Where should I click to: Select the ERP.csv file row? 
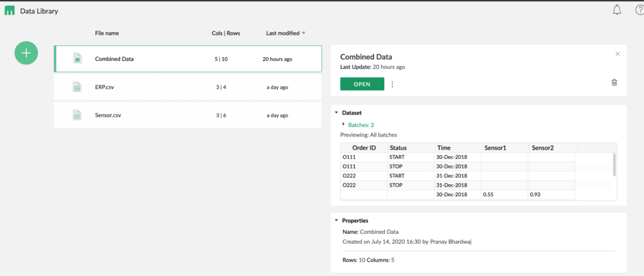coord(187,87)
